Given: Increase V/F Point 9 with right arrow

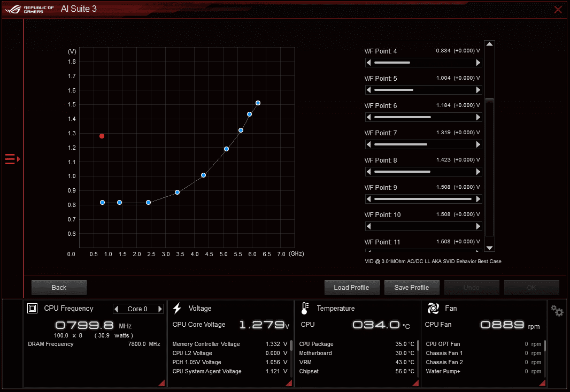Looking at the screenshot, I should [479, 199].
